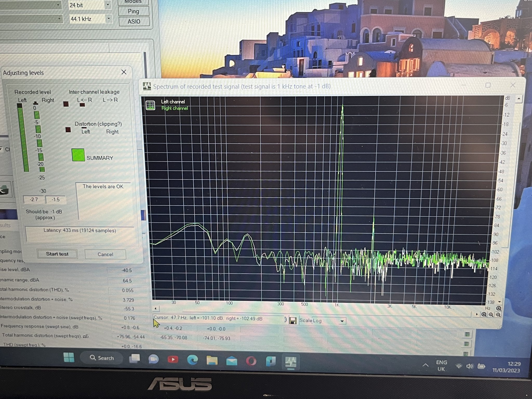Zoom in vertically with magnifier beside Hz
Screen dimensions: 532x399
498,308
